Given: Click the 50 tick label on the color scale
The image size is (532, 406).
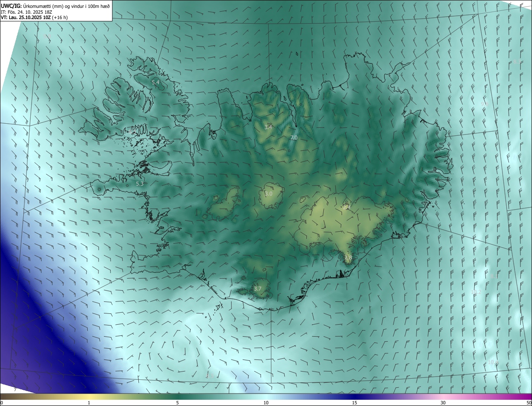Looking at the screenshot, I should tap(529, 403).
